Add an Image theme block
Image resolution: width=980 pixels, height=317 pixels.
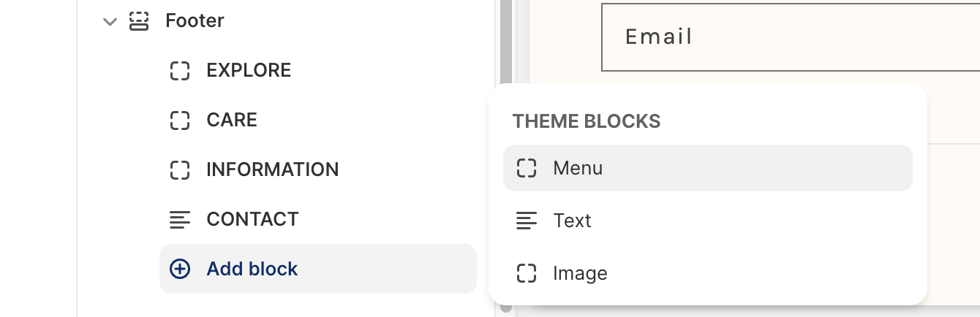coord(580,273)
